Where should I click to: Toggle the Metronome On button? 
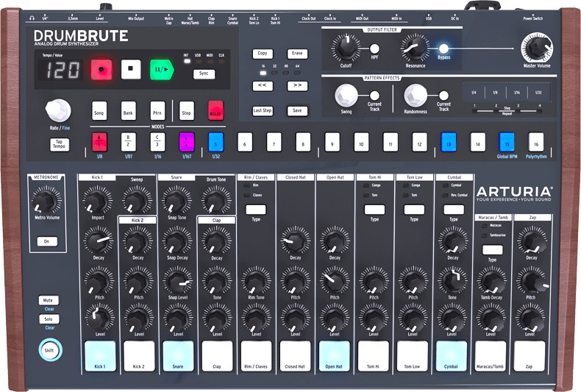(x=47, y=241)
